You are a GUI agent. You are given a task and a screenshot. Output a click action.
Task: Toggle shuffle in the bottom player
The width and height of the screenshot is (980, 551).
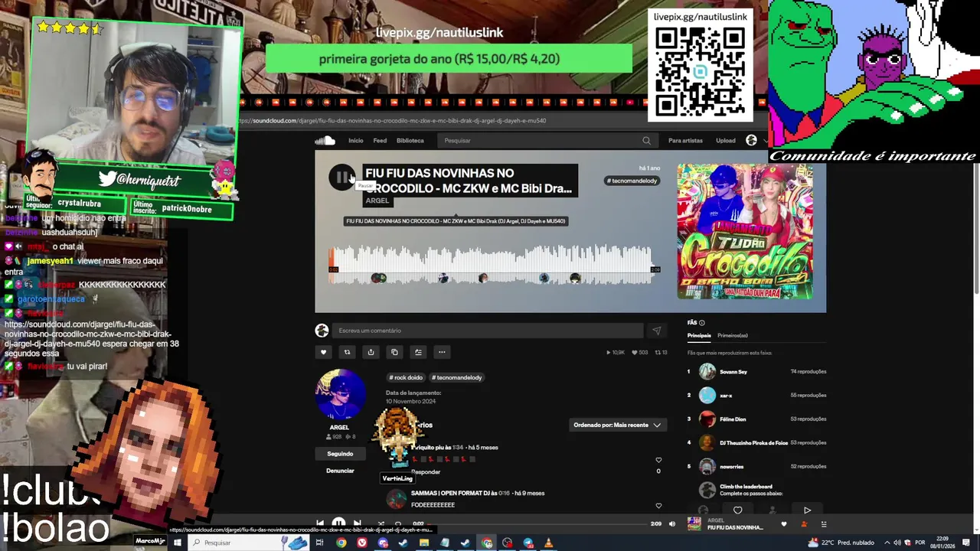pyautogui.click(x=381, y=523)
